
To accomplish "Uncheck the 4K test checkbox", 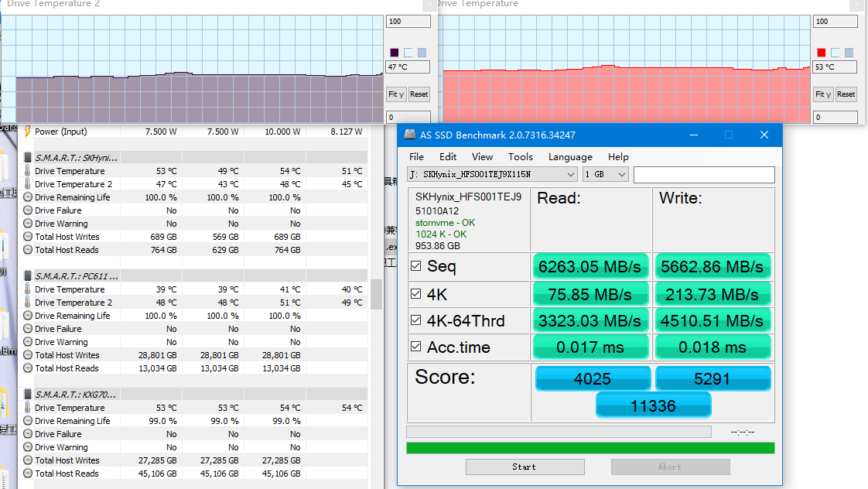I will pyautogui.click(x=416, y=294).
